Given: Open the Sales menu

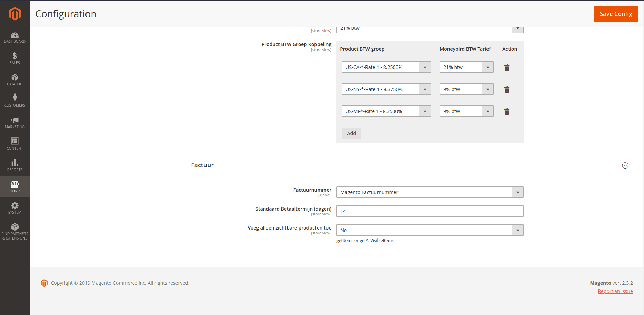Looking at the screenshot, I should click(x=15, y=59).
